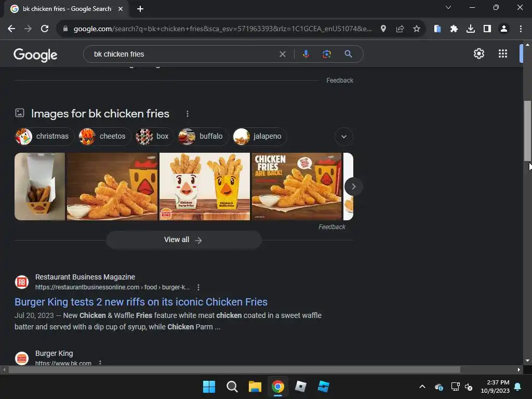Open Burger King tests 2 new riffs link
The height and width of the screenshot is (399, 532).
pyautogui.click(x=141, y=302)
